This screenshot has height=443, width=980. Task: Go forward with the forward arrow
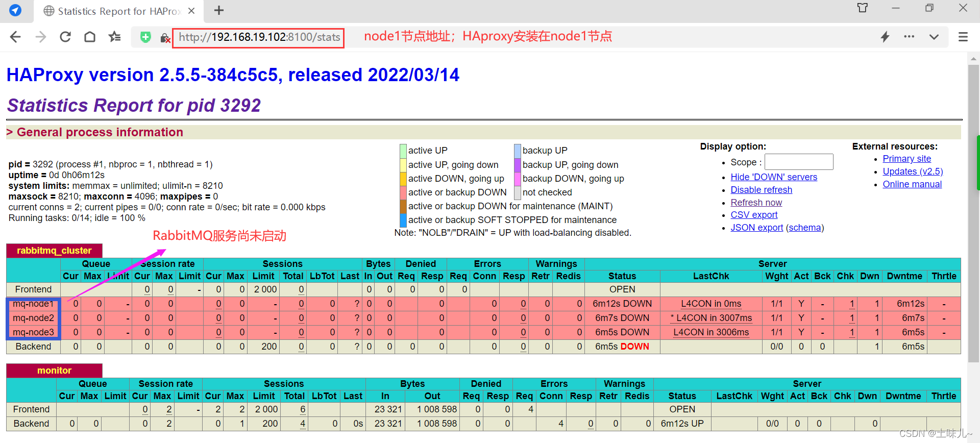(x=40, y=37)
